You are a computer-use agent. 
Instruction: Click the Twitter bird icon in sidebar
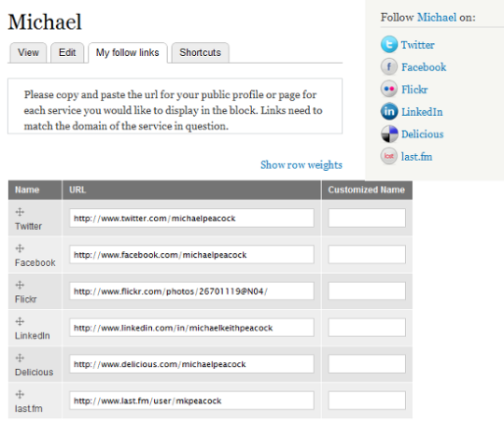click(389, 45)
